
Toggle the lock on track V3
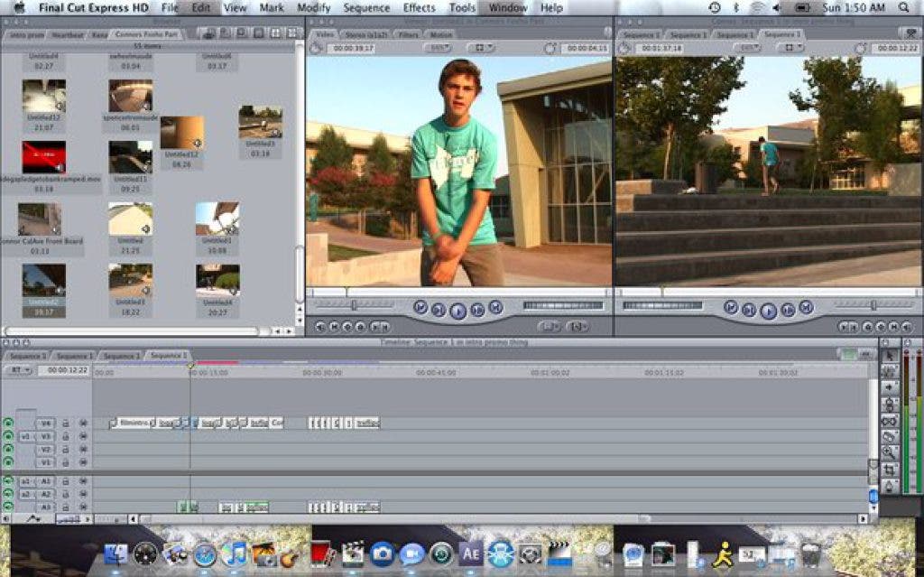click(x=66, y=436)
